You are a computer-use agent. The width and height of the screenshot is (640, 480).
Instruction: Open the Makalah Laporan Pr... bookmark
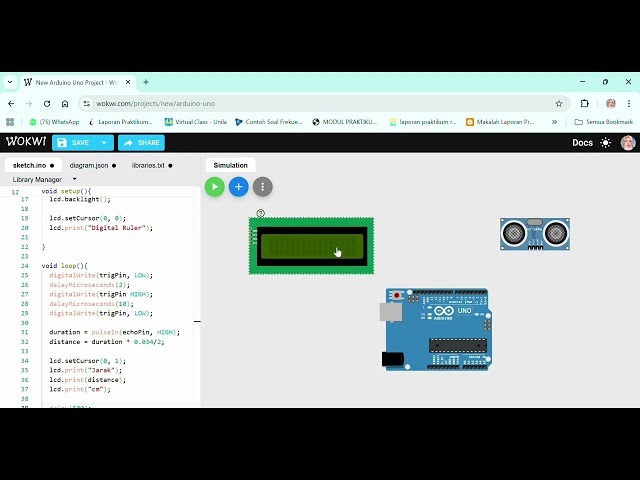click(500, 122)
